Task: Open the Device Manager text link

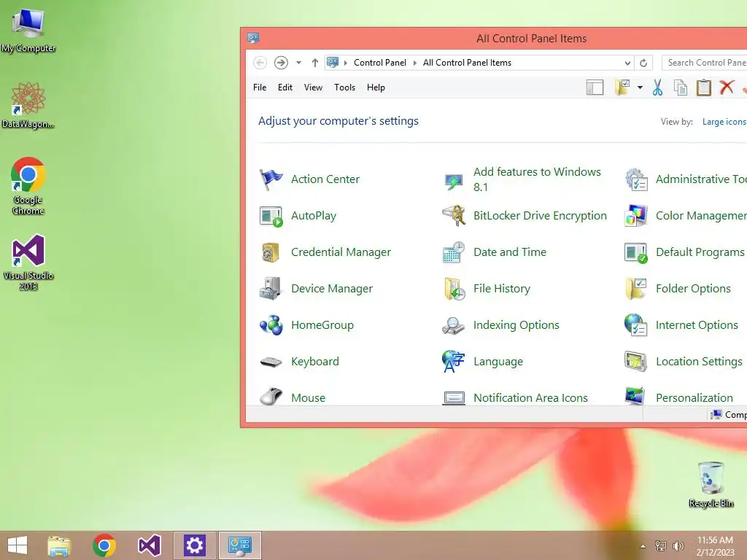Action: 332,289
